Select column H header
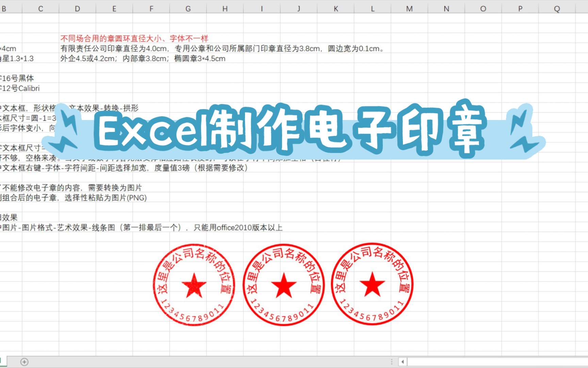The image size is (588, 368). pos(225,9)
